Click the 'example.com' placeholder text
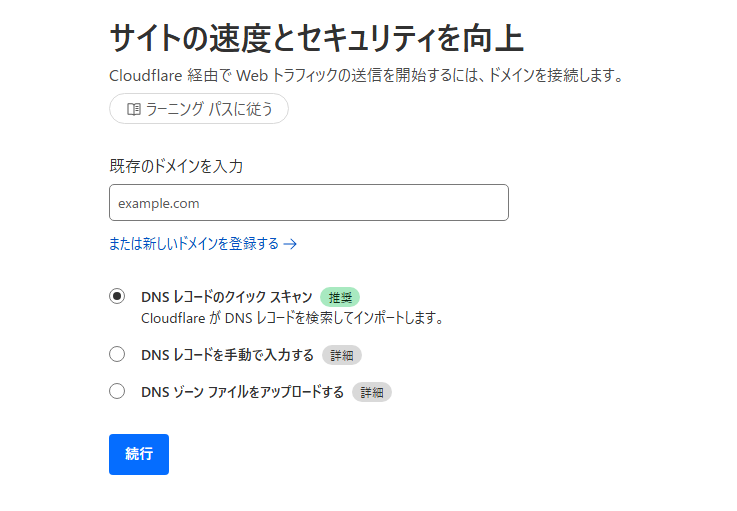The width and height of the screenshot is (737, 511). click(x=159, y=203)
